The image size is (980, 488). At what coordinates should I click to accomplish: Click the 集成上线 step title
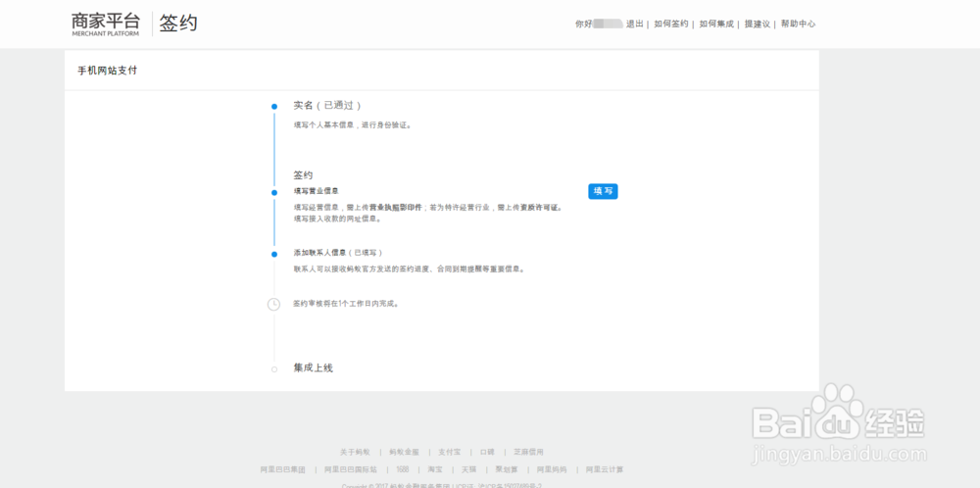click(x=314, y=368)
